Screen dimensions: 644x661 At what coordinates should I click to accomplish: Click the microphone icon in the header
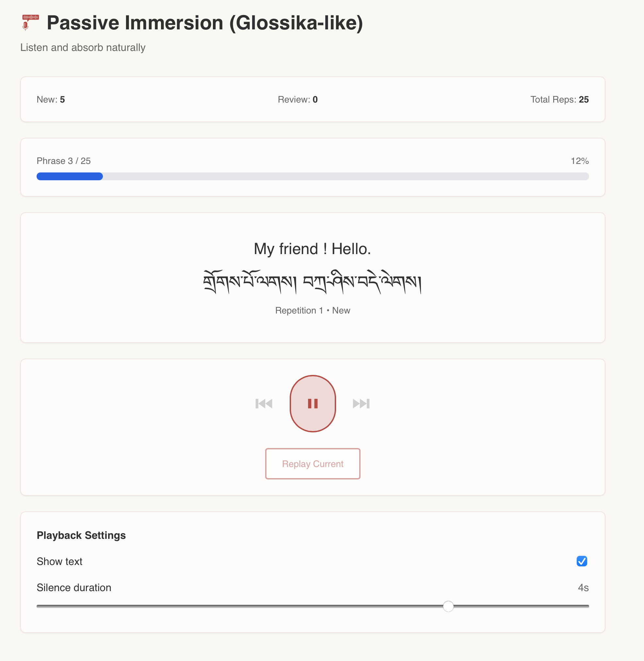point(30,22)
